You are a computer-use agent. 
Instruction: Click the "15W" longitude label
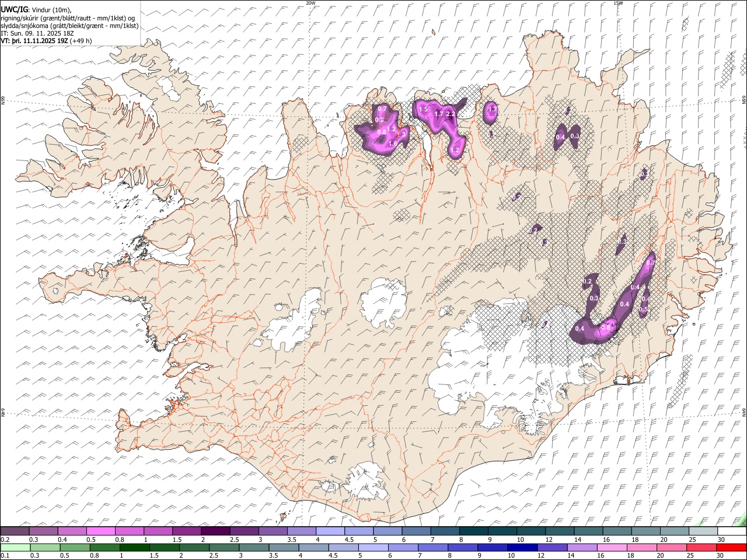[618, 3]
